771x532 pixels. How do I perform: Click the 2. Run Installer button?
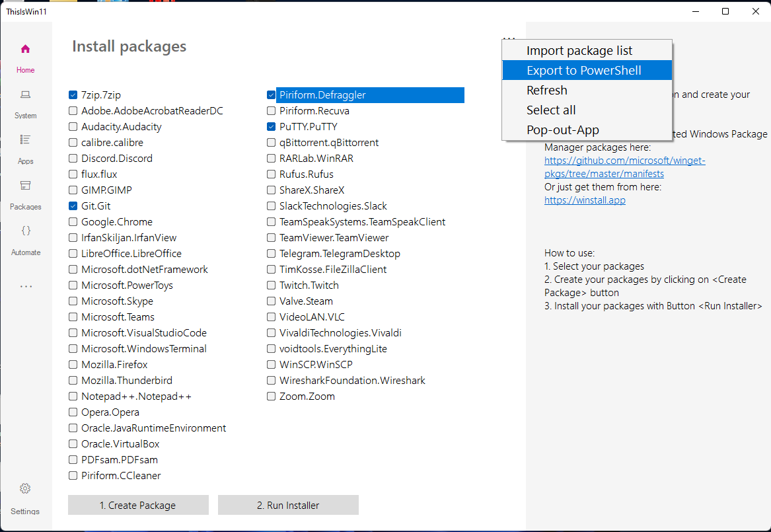click(x=288, y=505)
